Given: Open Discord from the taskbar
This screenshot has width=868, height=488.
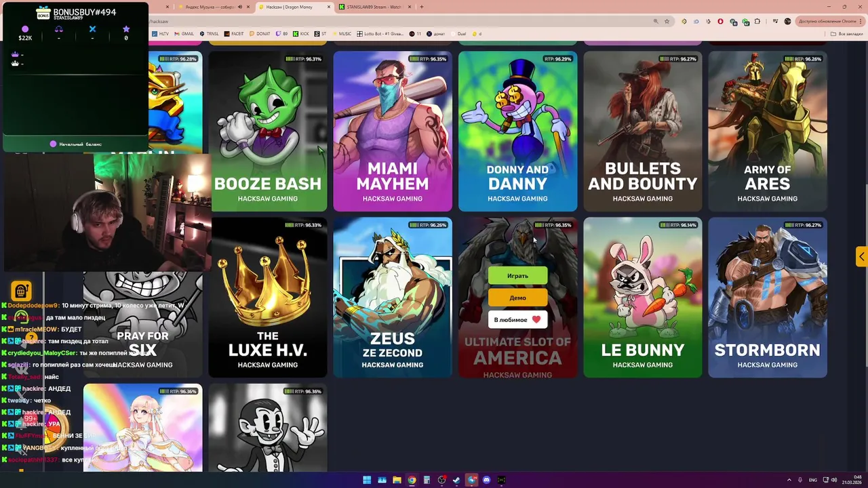Looking at the screenshot, I should pos(486,480).
